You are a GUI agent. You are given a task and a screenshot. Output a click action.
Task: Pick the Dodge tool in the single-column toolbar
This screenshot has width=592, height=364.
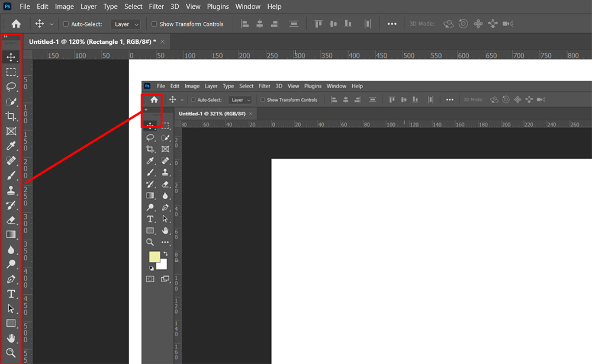coord(11,265)
